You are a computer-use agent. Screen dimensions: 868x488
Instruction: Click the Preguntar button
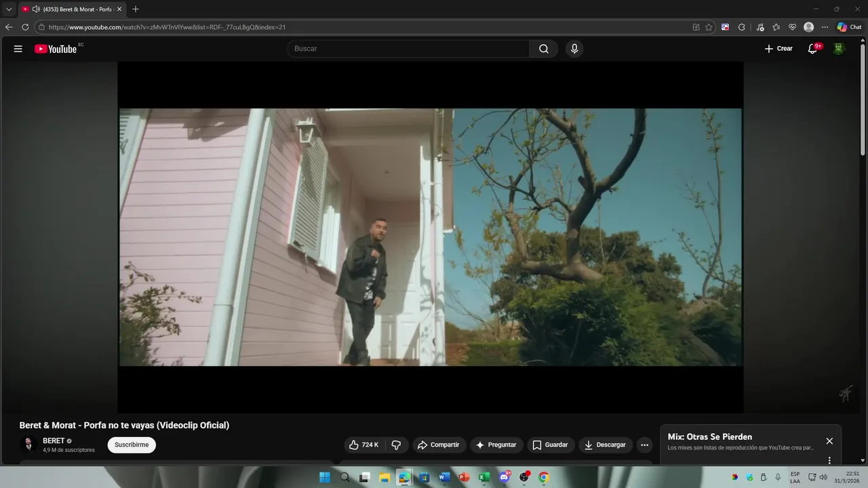coord(496,445)
